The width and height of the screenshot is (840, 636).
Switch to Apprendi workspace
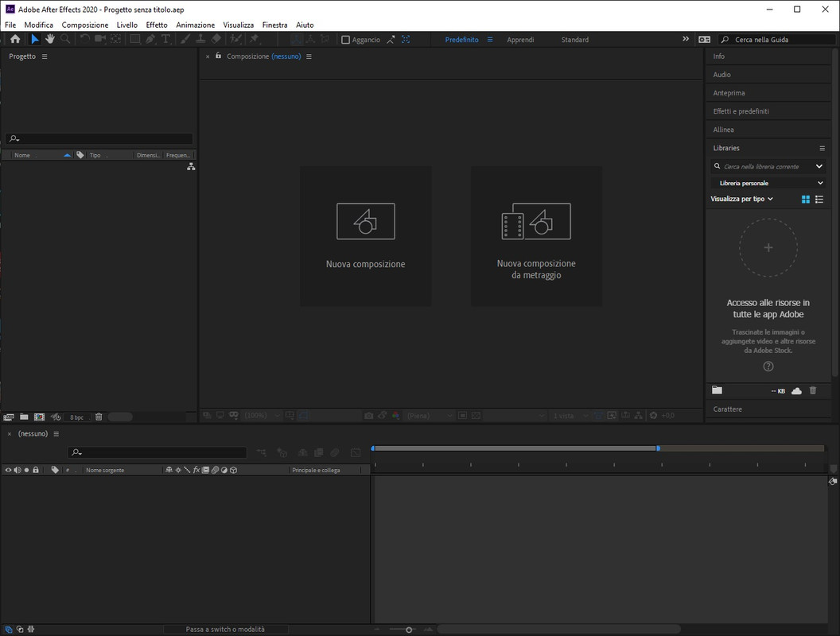pyautogui.click(x=520, y=40)
